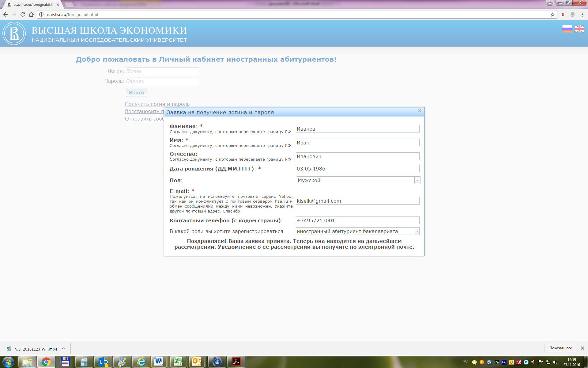Viewport: 588px width, 368px height.
Task: Click the HSE university logo
Action: click(x=14, y=33)
